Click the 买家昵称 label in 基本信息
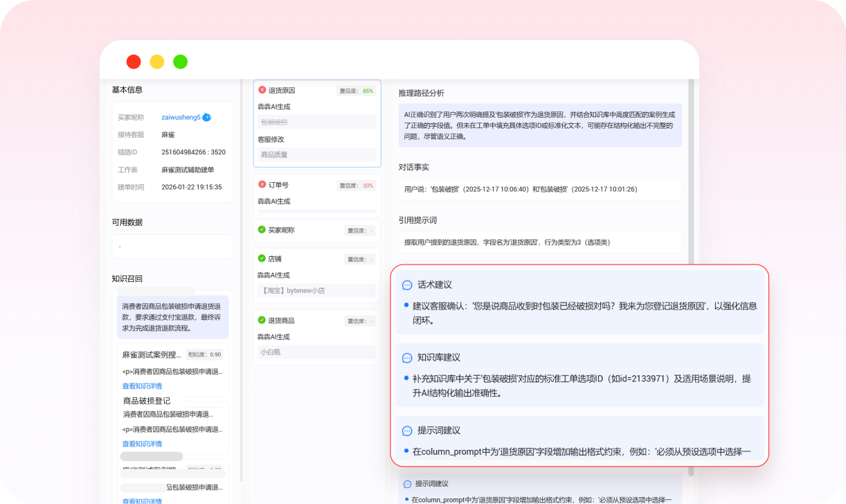 click(x=131, y=118)
